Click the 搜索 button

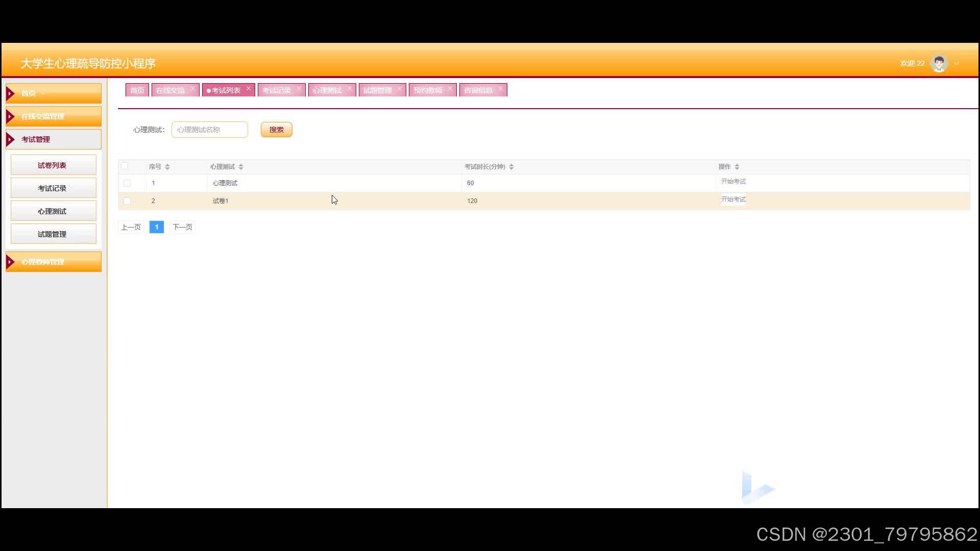pos(276,130)
